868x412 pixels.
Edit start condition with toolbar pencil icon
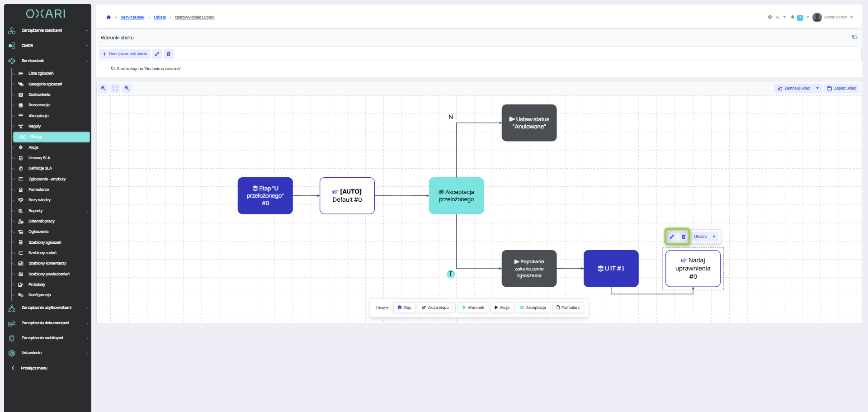[157, 54]
